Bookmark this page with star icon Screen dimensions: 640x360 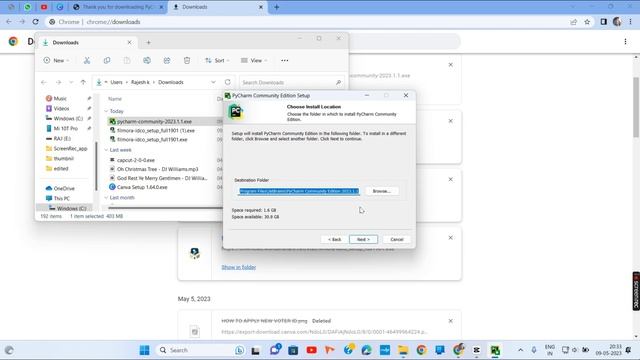[x=587, y=22]
